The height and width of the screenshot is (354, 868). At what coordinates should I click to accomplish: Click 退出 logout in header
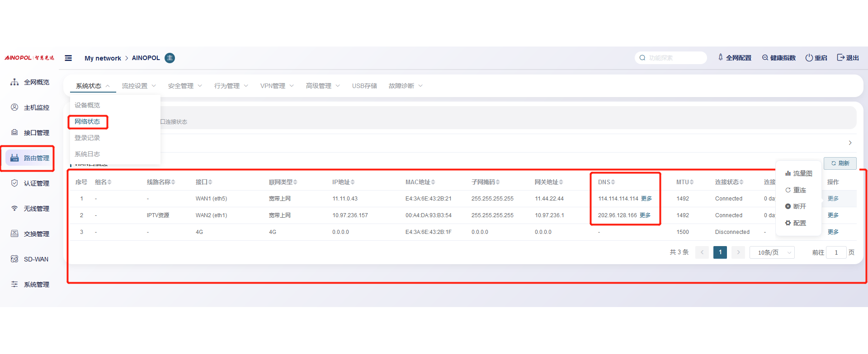coord(848,58)
